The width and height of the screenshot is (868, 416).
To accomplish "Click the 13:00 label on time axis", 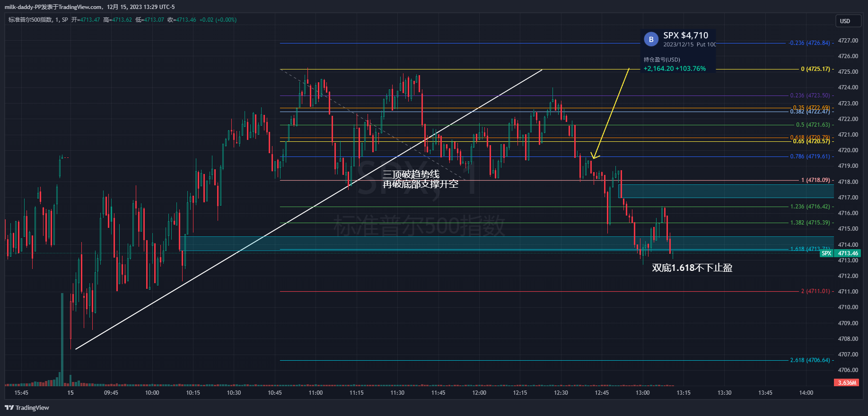I will 642,393.
